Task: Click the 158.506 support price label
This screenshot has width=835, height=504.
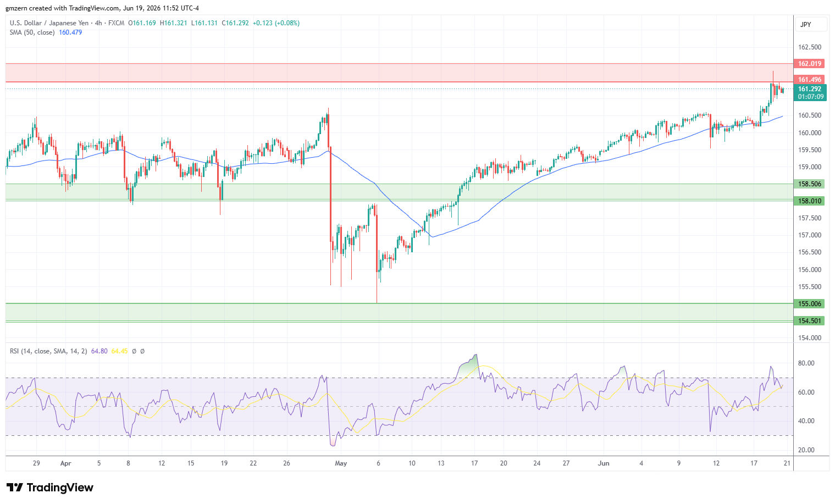Action: 810,184
